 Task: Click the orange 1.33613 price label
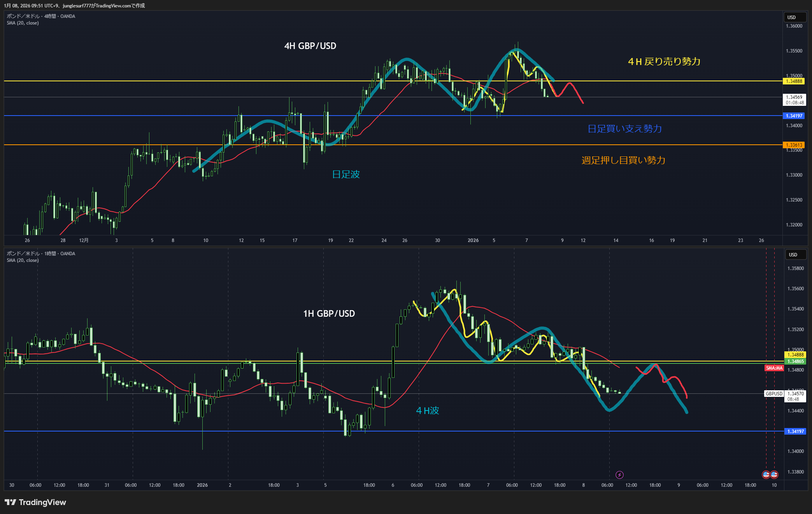794,145
